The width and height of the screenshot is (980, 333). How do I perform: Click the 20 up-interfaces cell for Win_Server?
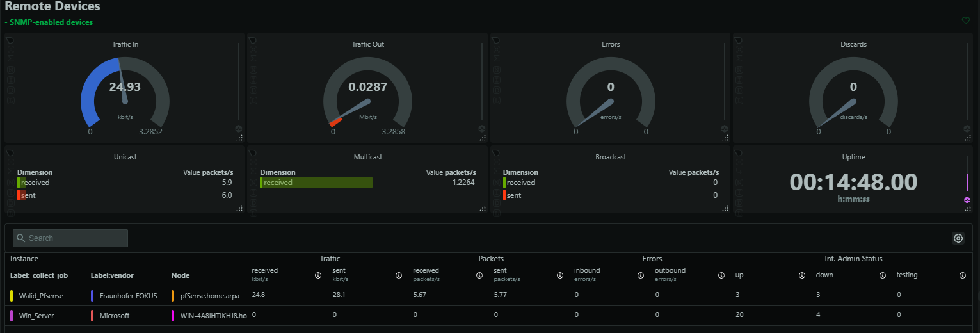739,316
